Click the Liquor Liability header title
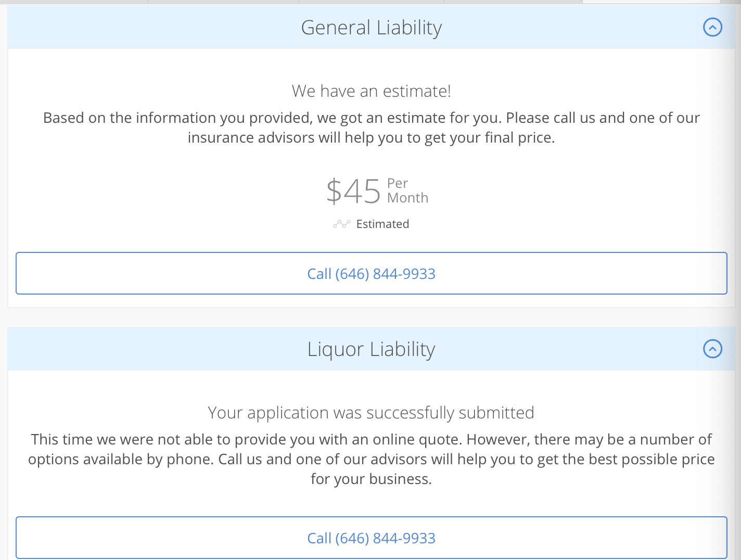Image resolution: width=741 pixels, height=560 pixels. [371, 349]
